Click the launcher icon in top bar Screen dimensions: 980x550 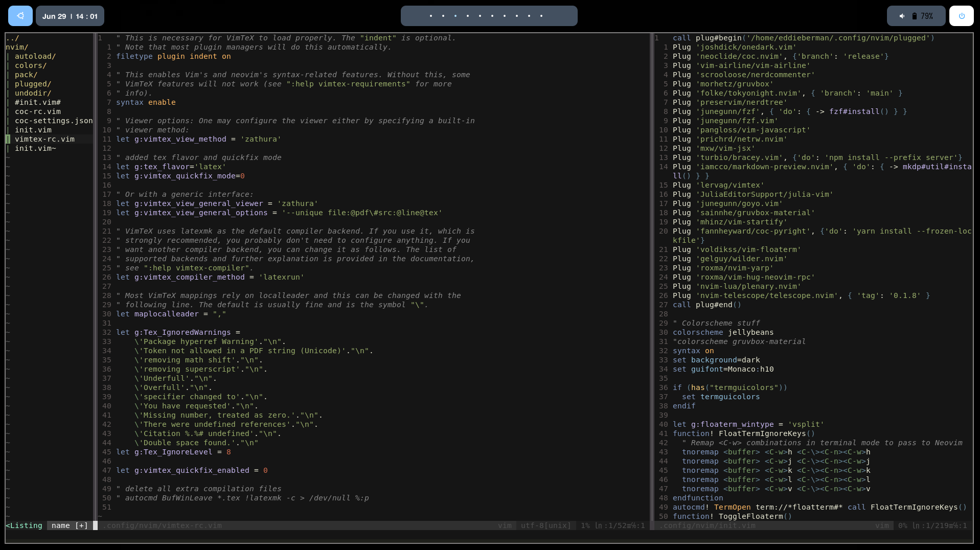pyautogui.click(x=20, y=16)
